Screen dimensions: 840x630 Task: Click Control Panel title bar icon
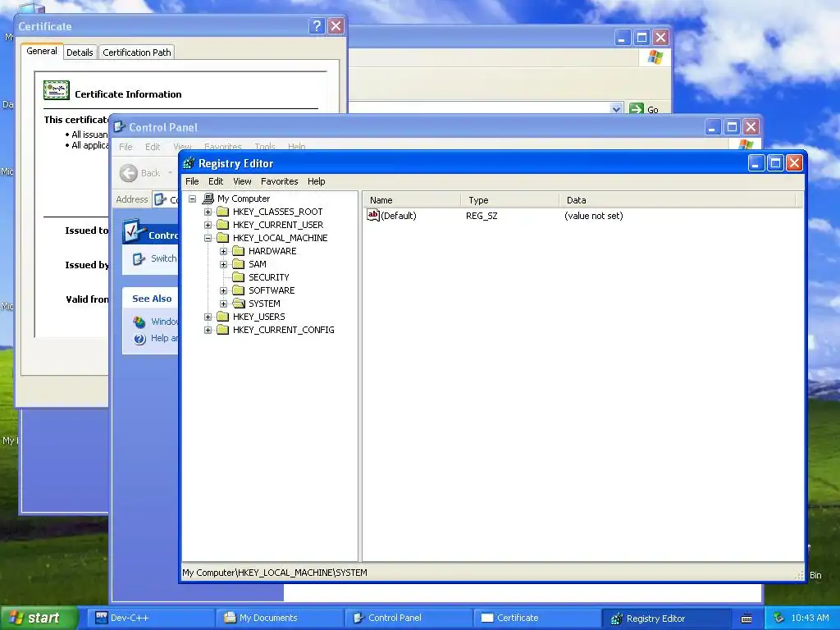[x=120, y=127]
